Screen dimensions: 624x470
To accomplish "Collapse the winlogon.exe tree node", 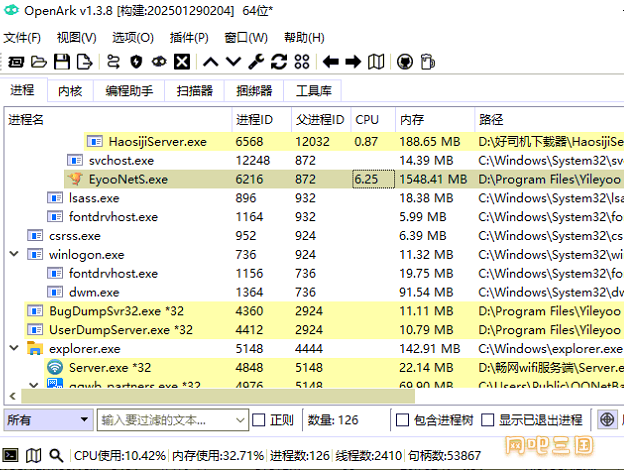I will (14, 254).
